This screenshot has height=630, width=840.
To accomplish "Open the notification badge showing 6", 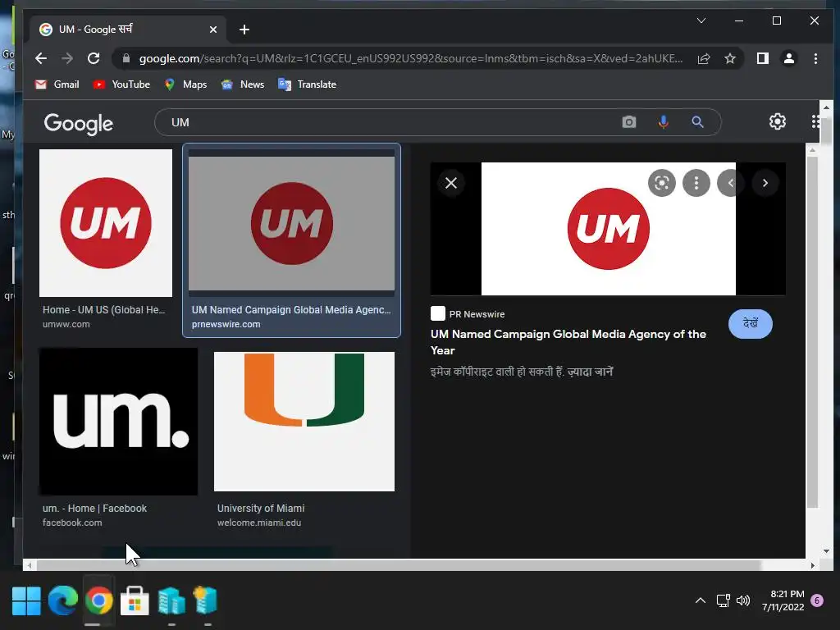I will point(817,600).
